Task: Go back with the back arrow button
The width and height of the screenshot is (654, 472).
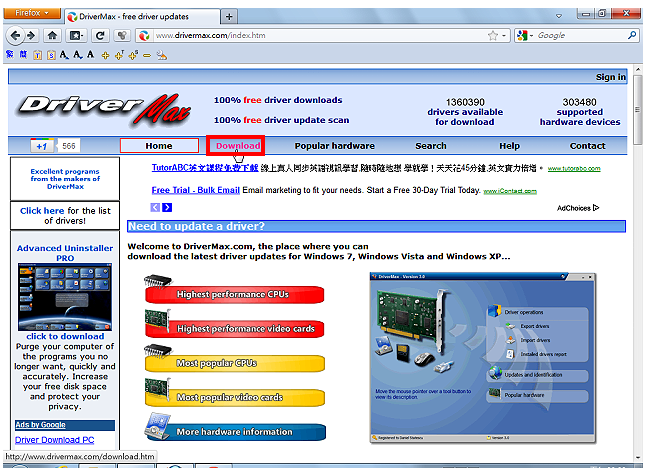Action: pyautogui.click(x=15, y=35)
